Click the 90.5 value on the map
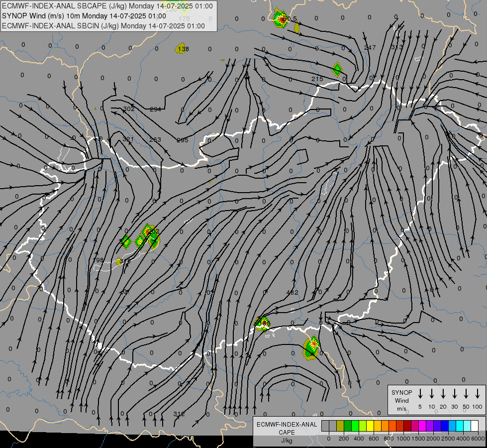 point(290,19)
